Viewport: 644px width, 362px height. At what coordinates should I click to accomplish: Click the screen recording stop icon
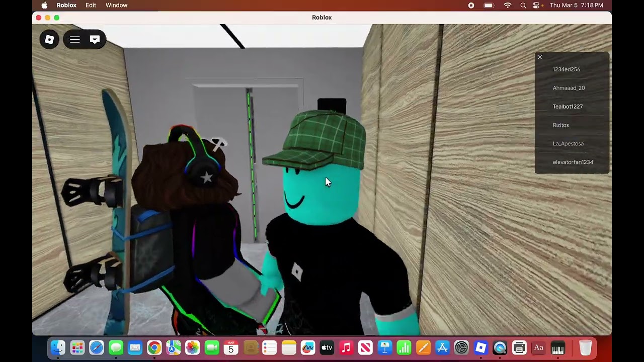[x=471, y=5]
